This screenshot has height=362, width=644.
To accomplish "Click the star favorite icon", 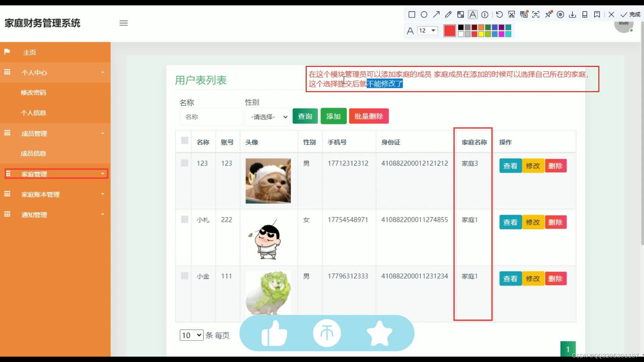I will tap(379, 333).
